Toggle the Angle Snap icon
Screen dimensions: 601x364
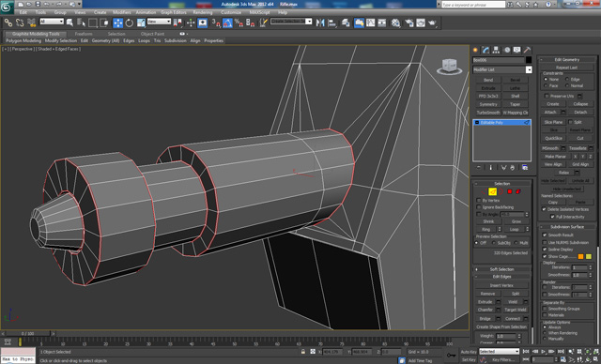[x=227, y=23]
